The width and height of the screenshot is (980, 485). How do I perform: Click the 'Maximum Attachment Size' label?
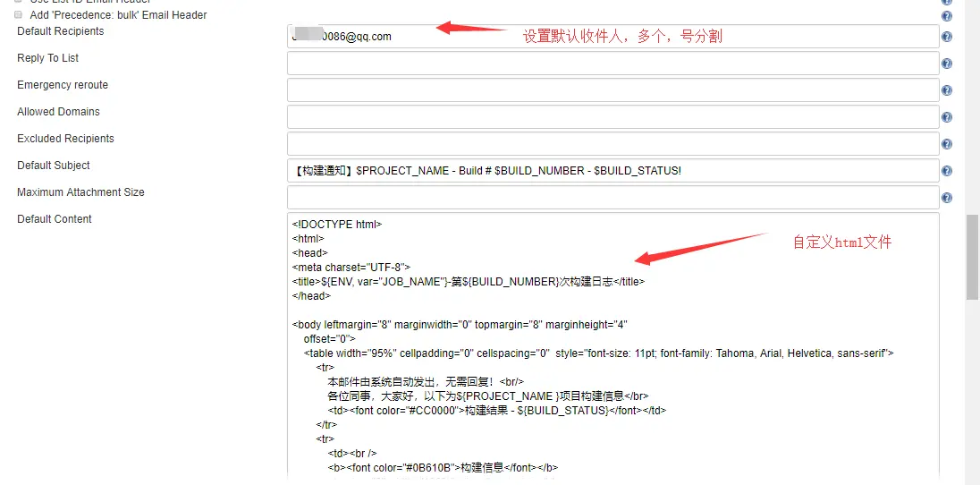(80, 192)
